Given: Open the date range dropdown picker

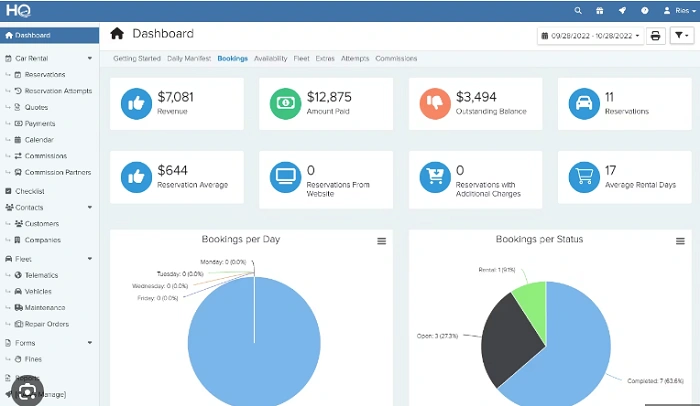Looking at the screenshot, I should [590, 35].
